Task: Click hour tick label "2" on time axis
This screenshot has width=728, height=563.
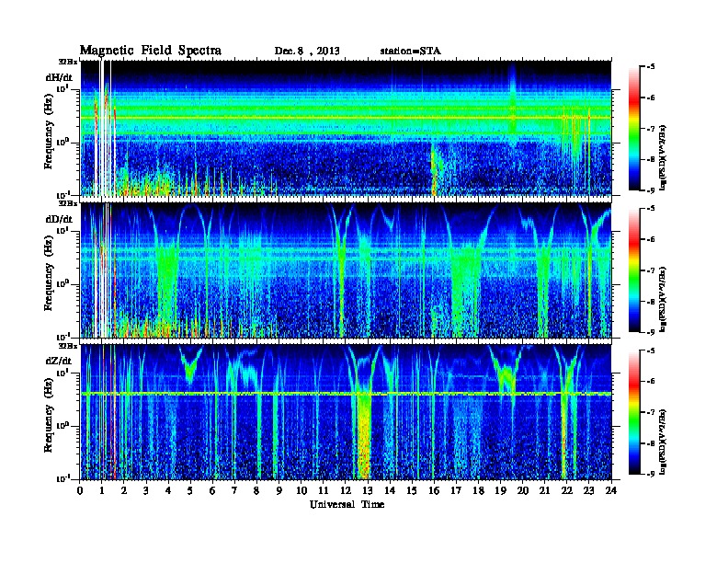Action: tap(124, 490)
